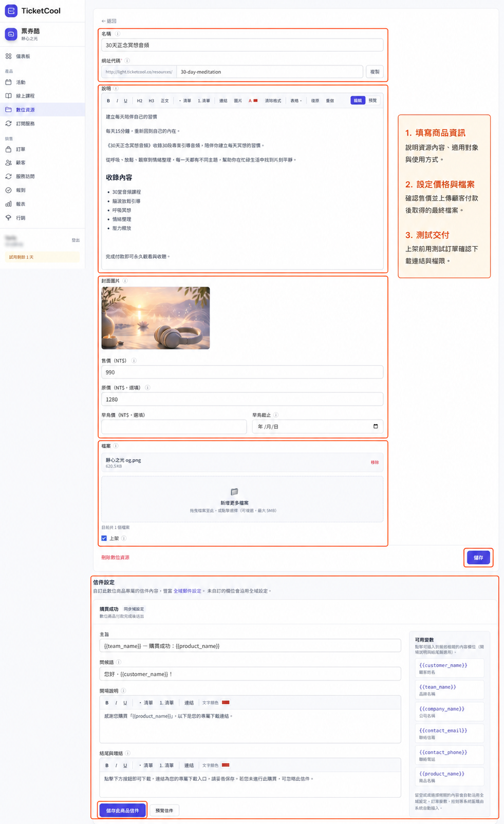Open 顧客 customers in sidebar
The height and width of the screenshot is (824, 504).
point(21,163)
